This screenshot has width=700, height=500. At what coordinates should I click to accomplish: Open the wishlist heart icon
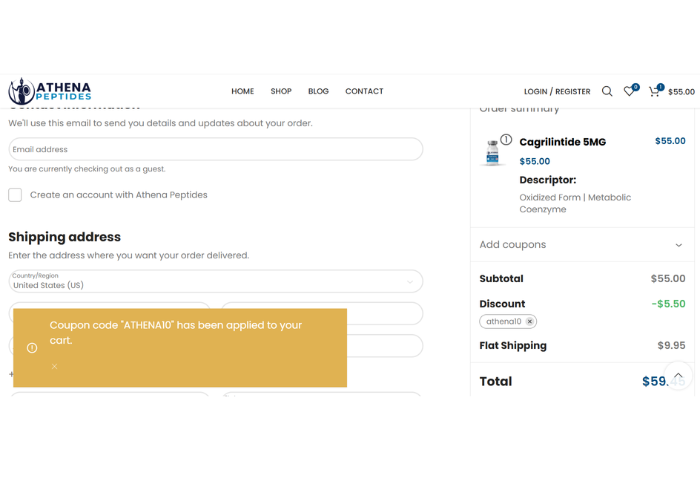[629, 91]
